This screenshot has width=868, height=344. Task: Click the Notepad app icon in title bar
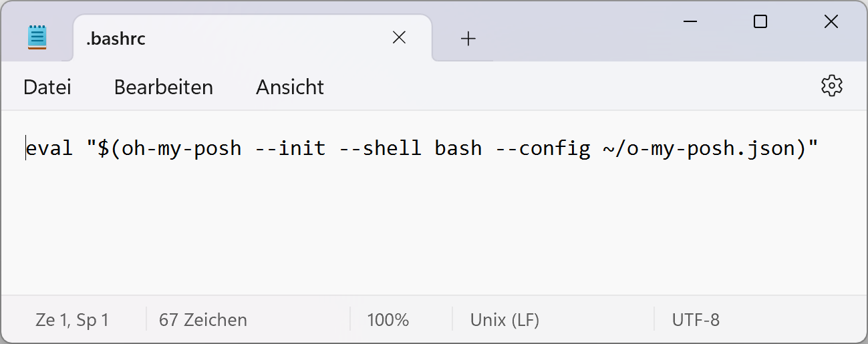(37, 37)
